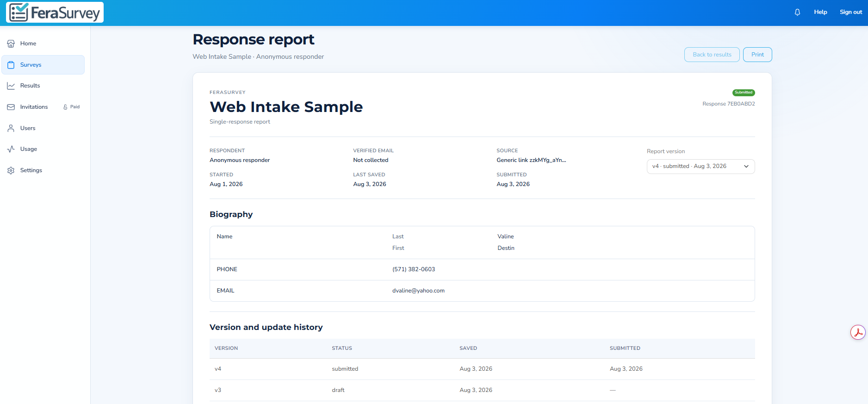Viewport: 868px width, 404px height.
Task: Click the email dvaline@yahoo.com
Action: [418, 291]
